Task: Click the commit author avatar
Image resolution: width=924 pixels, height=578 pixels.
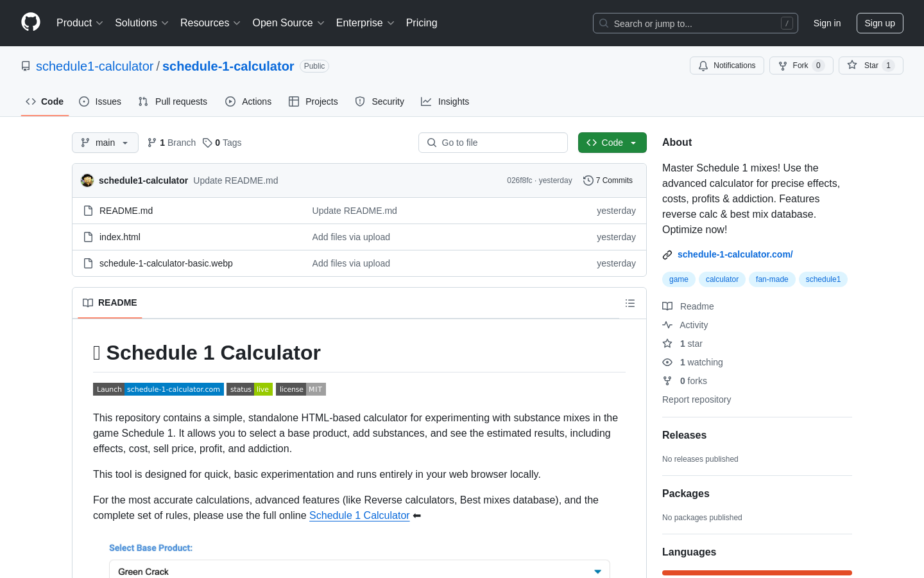Action: click(87, 180)
